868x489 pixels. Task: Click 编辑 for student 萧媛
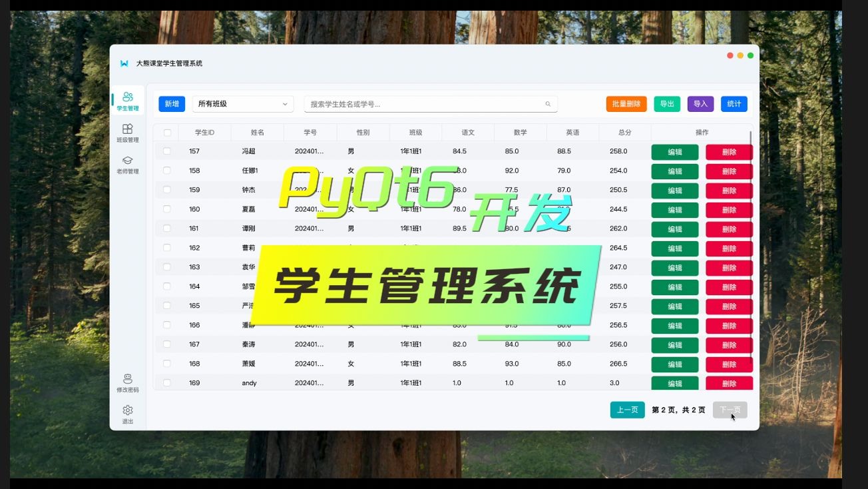pos(675,364)
